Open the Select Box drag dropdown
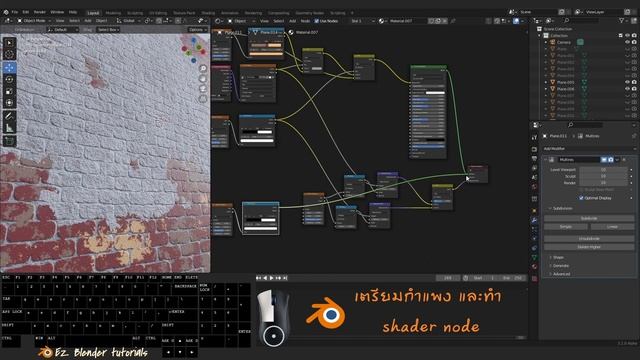Screen dimensions: 640x360 point(108,30)
